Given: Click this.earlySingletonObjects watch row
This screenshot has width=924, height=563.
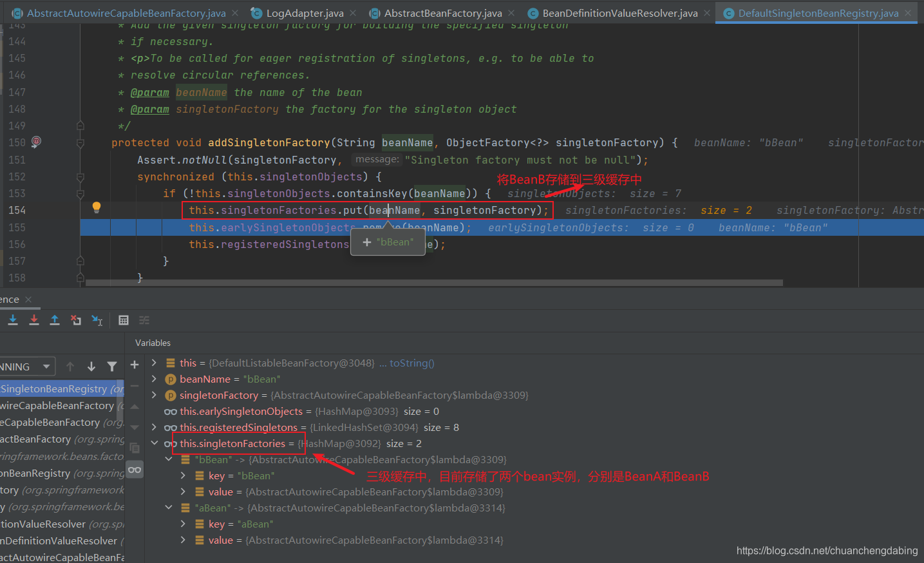Looking at the screenshot, I should coord(301,411).
